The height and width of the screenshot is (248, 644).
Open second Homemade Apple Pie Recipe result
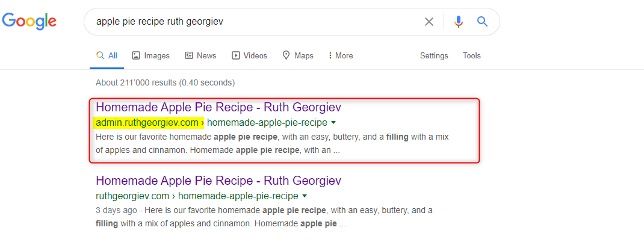218,181
